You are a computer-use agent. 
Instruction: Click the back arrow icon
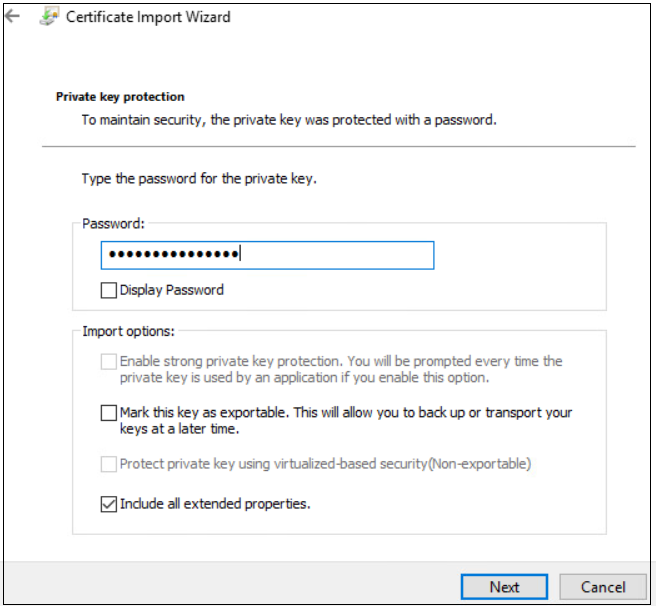[13, 16]
